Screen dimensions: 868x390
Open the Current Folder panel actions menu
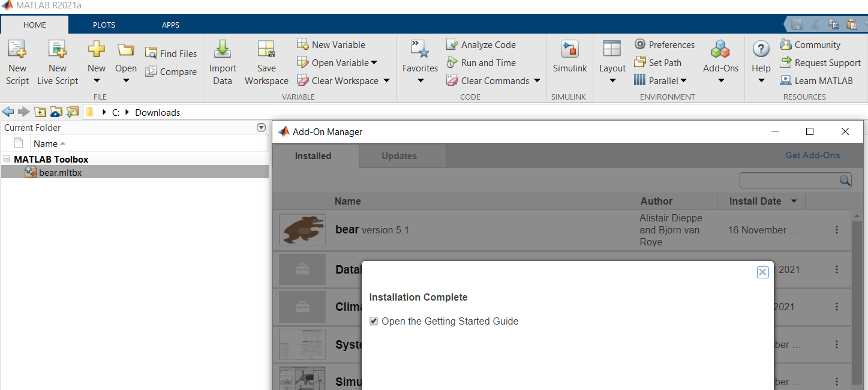(x=261, y=127)
